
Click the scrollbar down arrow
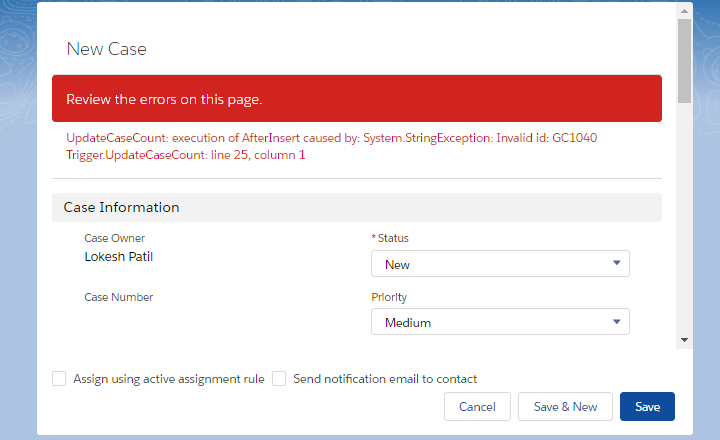tap(684, 340)
